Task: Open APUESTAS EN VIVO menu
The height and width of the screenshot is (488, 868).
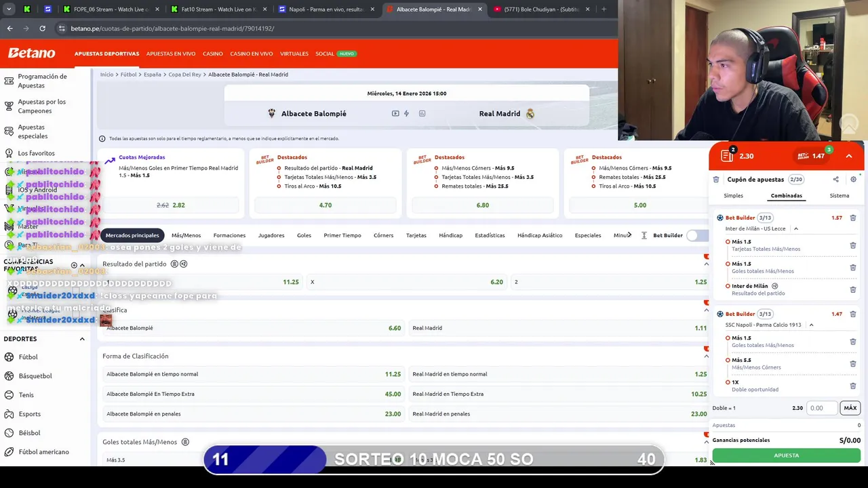Action: pos(171,54)
